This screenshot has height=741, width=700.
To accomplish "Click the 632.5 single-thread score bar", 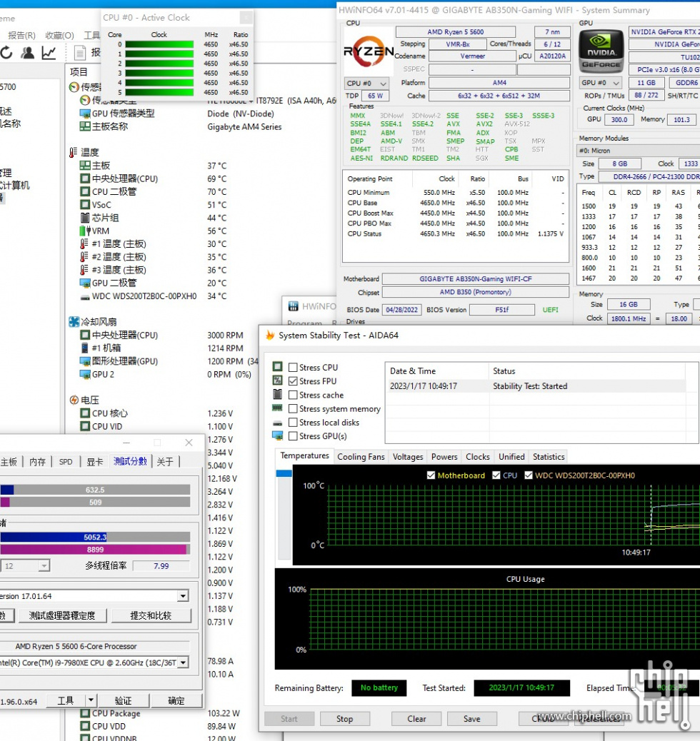I will pos(95,490).
